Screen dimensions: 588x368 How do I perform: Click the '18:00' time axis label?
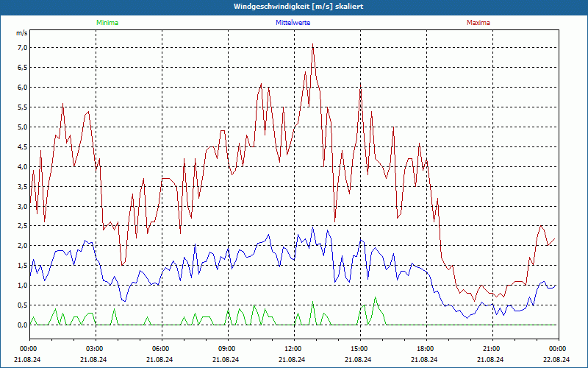(x=427, y=349)
